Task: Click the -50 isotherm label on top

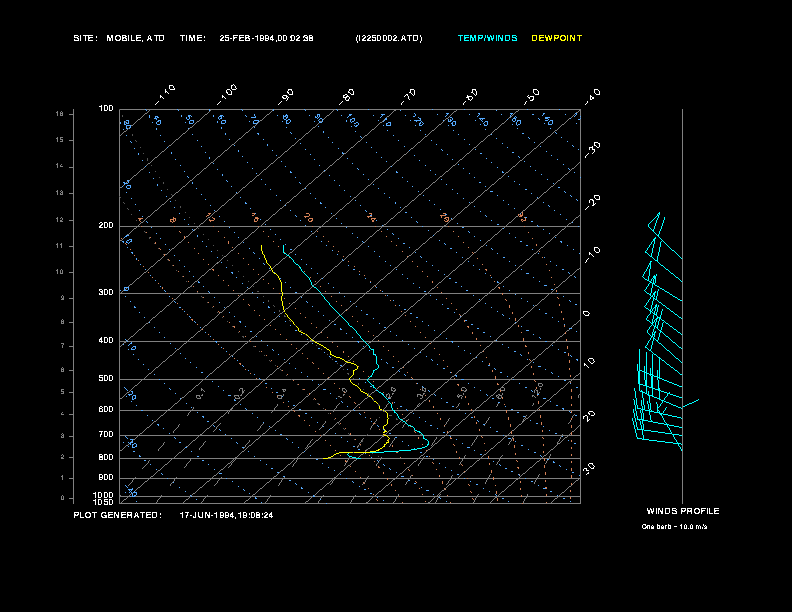Action: (x=532, y=97)
